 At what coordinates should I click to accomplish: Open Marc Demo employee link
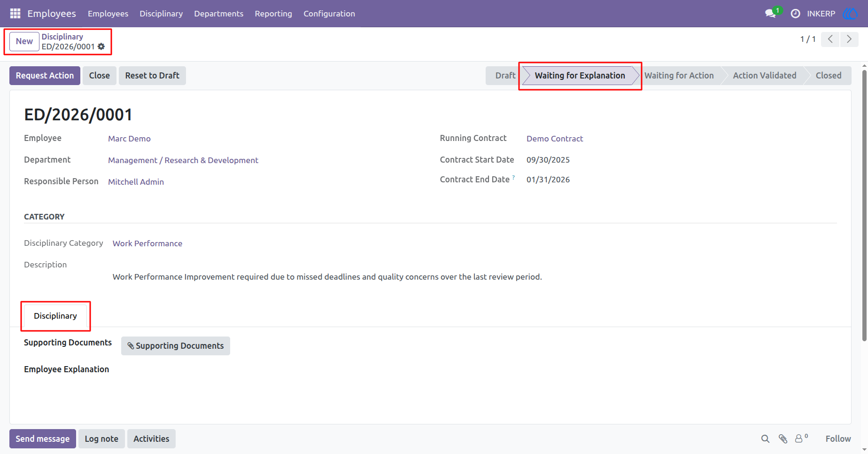(129, 139)
